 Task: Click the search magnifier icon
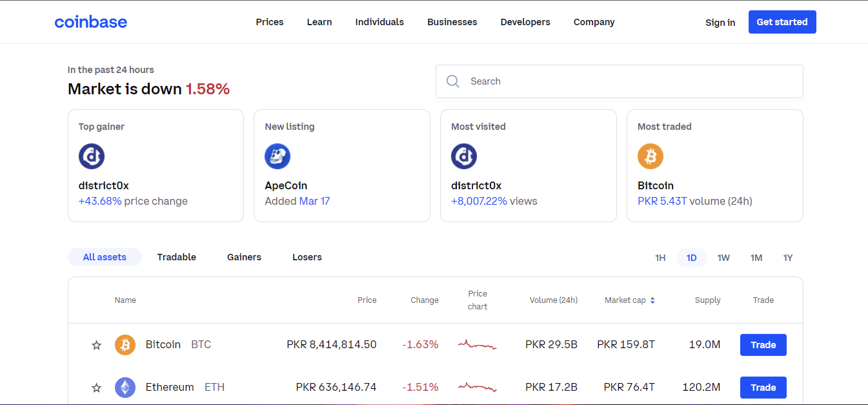(453, 81)
